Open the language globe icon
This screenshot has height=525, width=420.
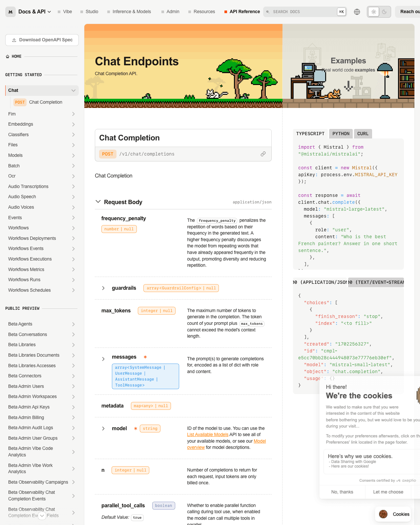click(357, 12)
